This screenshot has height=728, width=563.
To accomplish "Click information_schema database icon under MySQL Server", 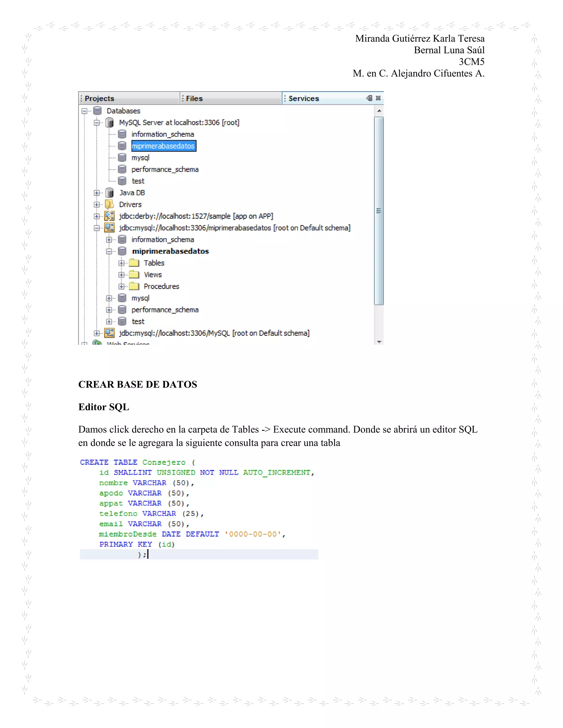I will 122,134.
